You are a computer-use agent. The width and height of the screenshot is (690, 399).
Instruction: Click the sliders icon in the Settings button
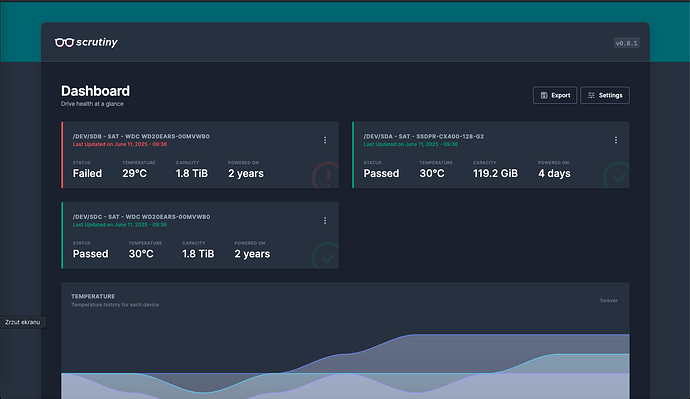tap(591, 95)
